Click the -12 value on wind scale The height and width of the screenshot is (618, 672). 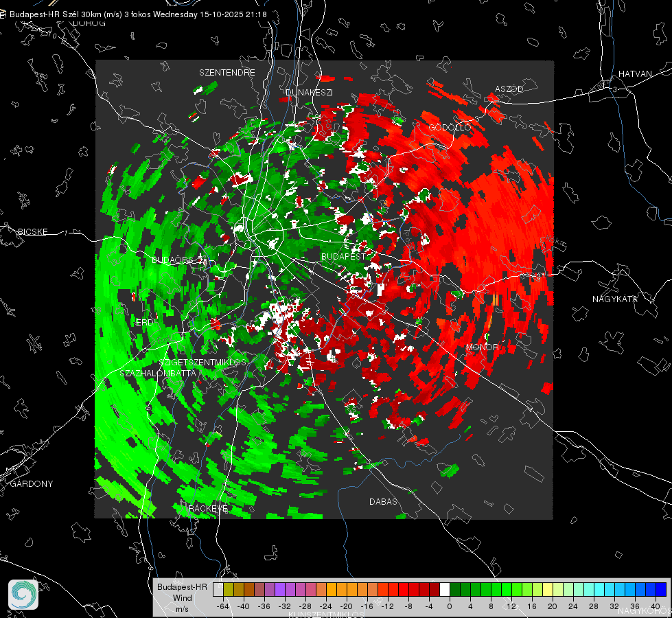(387, 606)
